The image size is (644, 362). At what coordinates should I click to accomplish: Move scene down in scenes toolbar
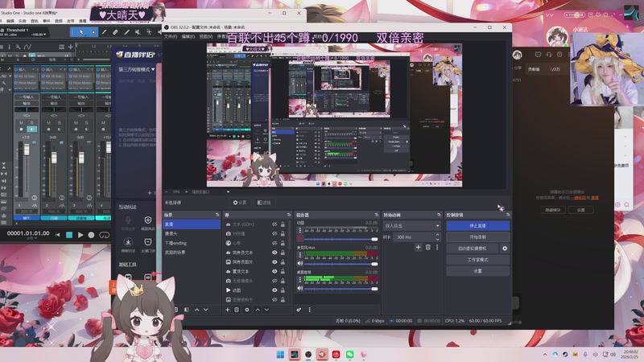pos(206,310)
